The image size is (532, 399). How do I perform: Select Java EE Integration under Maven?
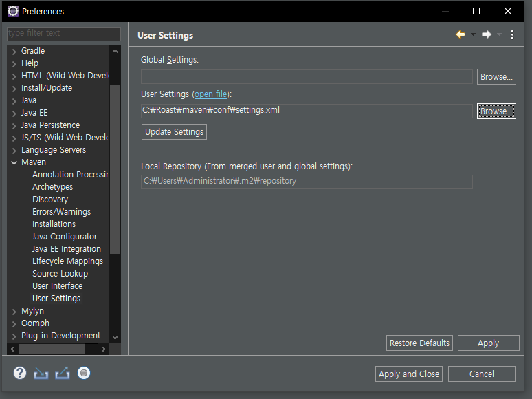coord(67,249)
